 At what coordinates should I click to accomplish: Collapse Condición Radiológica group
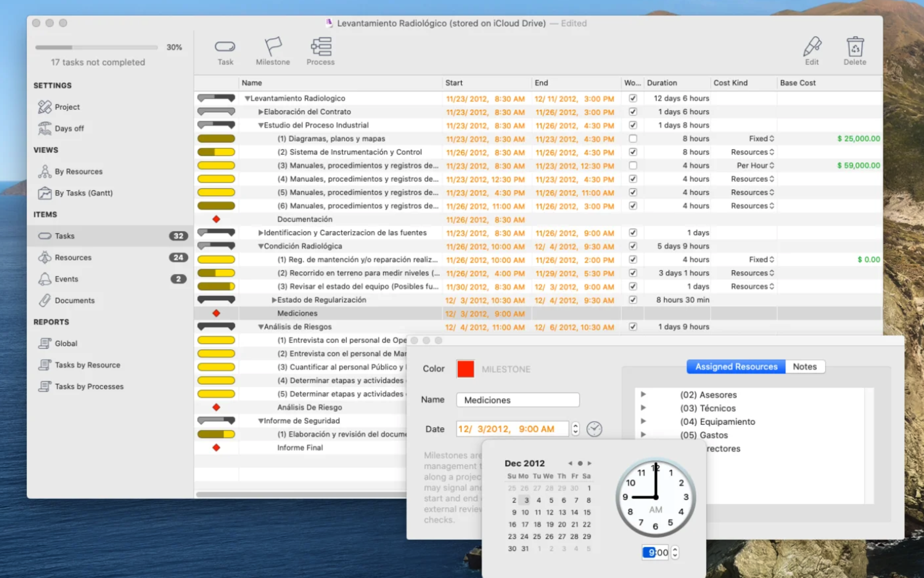[x=260, y=246]
